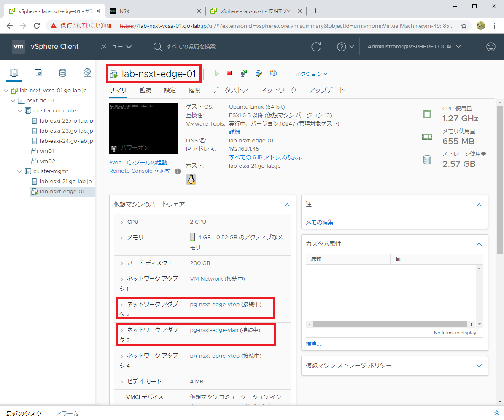The height and width of the screenshot is (420, 504).
Task: Click the browser profile avatar
Action: (480, 26)
